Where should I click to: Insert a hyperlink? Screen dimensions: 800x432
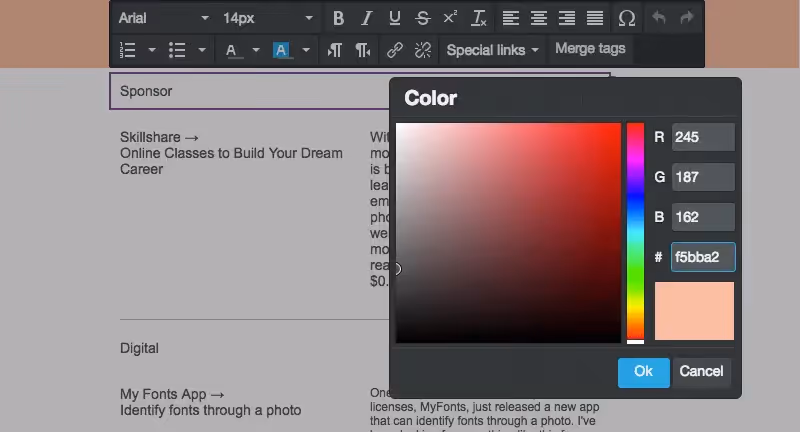[x=394, y=50]
